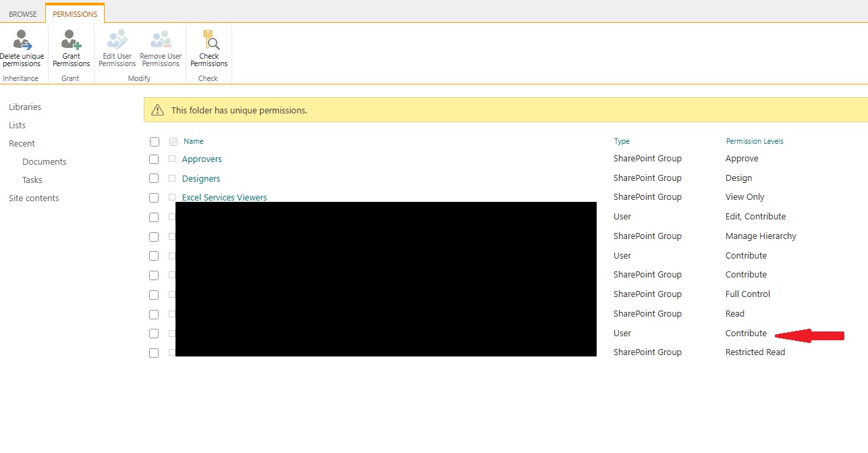This screenshot has height=453, width=868.
Task: Sort by Permission Levels column header
Action: click(755, 141)
